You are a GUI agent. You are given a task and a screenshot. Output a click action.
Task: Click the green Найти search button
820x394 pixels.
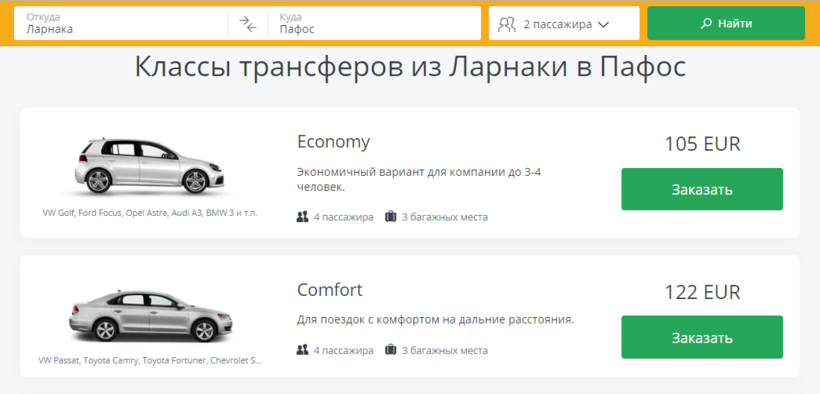point(726,24)
